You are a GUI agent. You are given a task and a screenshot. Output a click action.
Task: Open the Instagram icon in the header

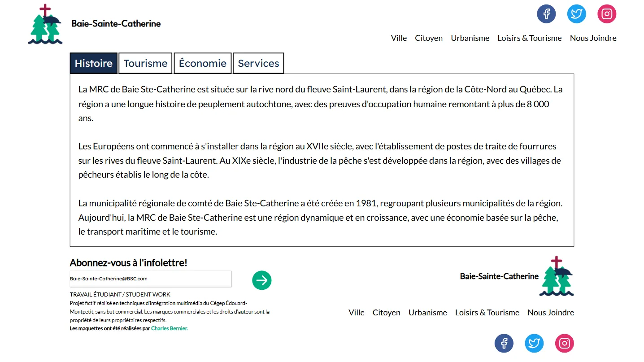point(607,14)
